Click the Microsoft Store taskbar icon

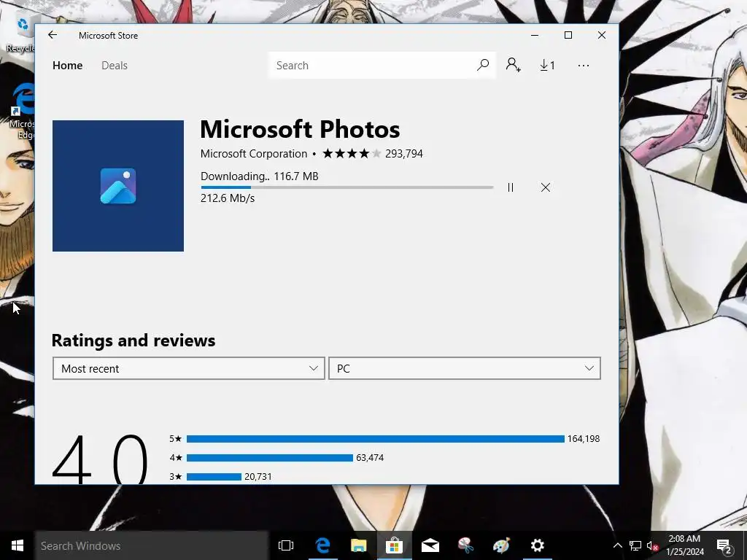(394, 545)
